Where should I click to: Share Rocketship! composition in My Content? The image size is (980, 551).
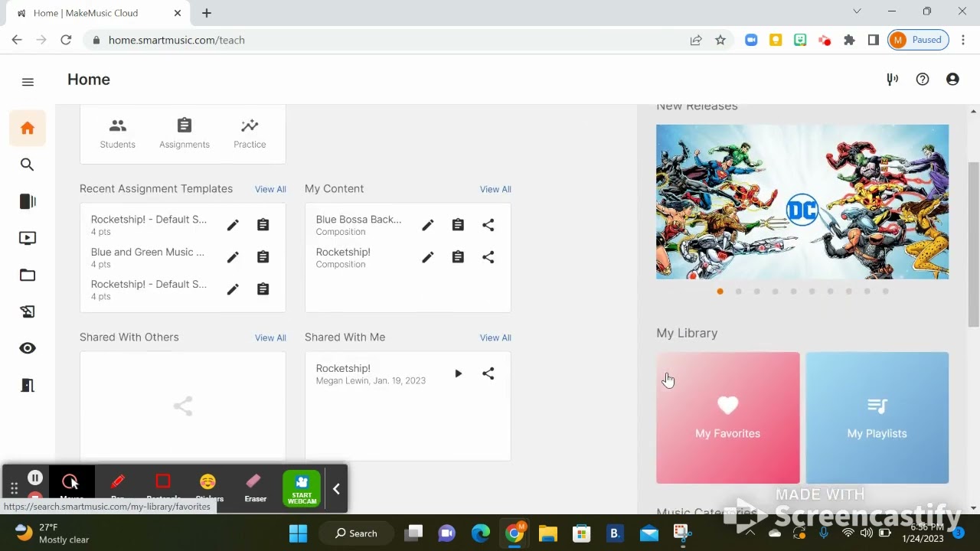pos(488,257)
